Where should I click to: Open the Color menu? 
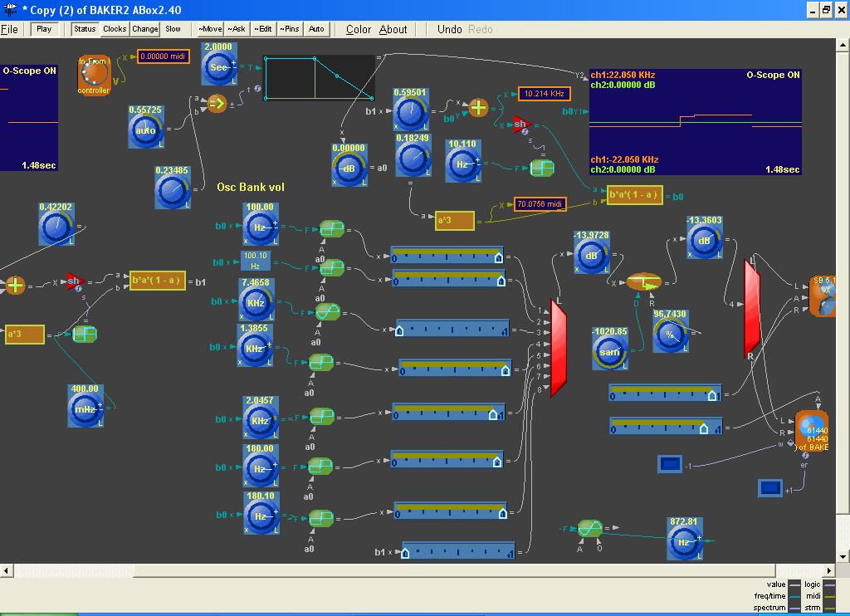(359, 29)
